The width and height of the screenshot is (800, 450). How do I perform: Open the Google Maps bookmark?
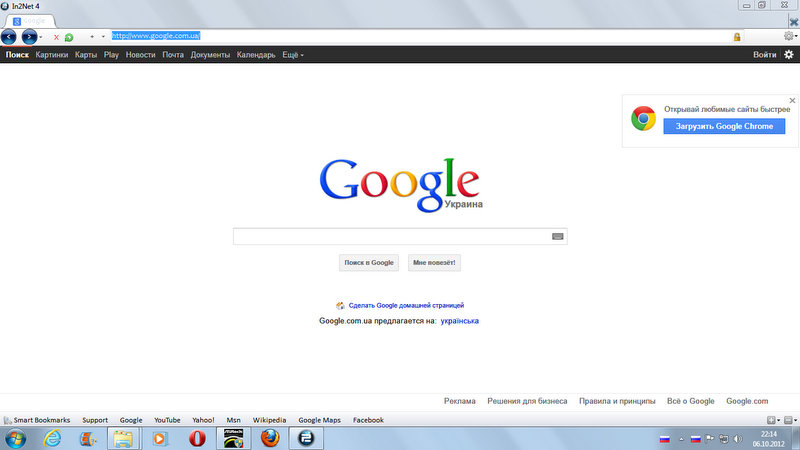(x=319, y=420)
